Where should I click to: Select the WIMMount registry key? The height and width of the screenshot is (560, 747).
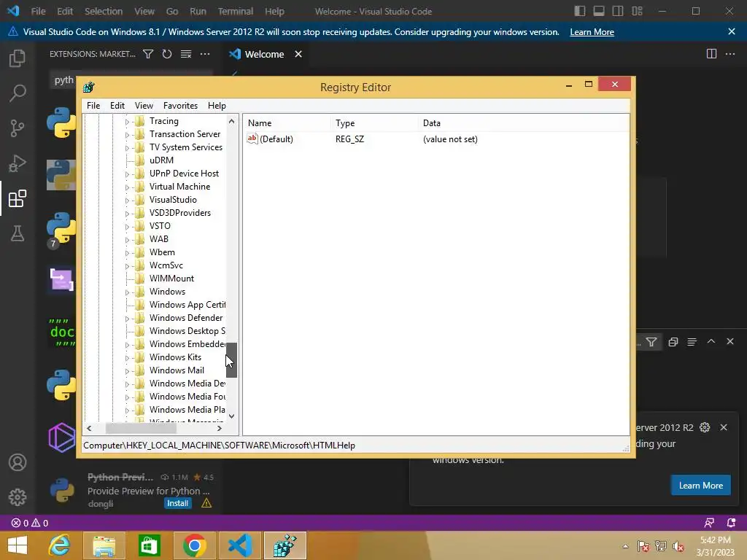(x=171, y=278)
